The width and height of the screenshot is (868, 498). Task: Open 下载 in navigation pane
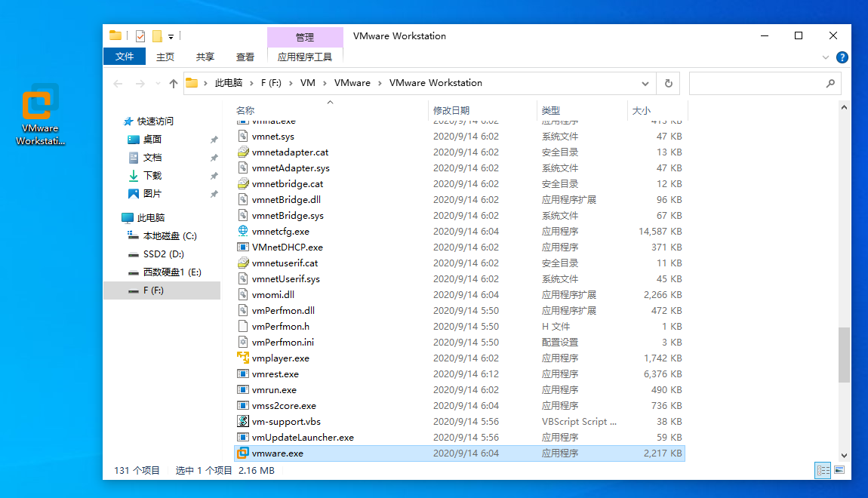(x=152, y=175)
